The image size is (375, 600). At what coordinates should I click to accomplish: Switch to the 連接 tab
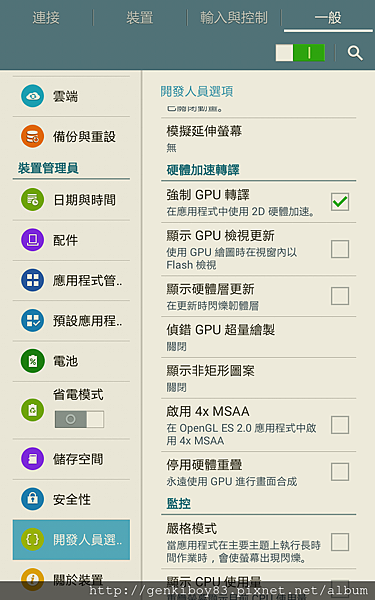point(46,18)
